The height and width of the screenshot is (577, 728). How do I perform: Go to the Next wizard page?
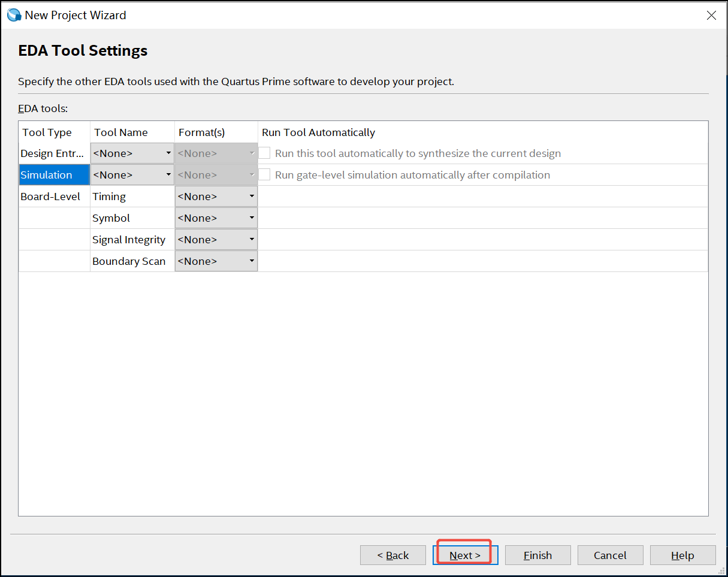[x=466, y=555]
